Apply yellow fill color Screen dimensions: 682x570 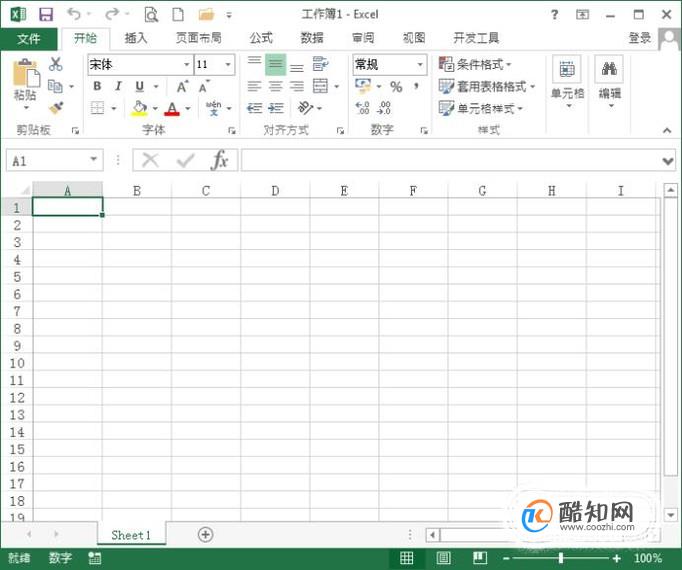click(x=139, y=108)
